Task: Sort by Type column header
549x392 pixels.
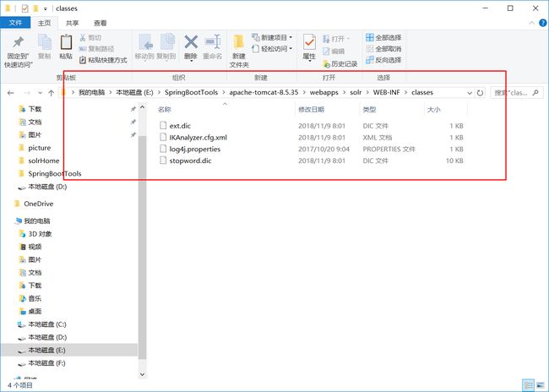Action: coord(392,110)
